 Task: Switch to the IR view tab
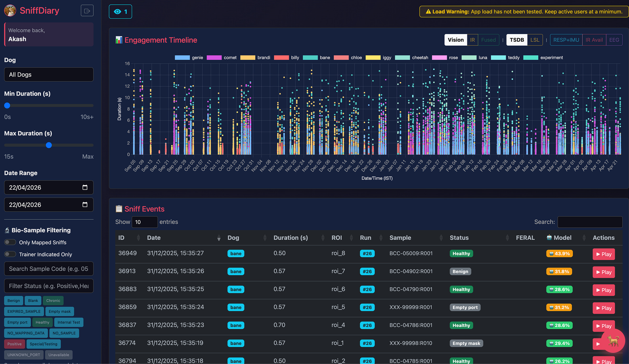tap(472, 40)
